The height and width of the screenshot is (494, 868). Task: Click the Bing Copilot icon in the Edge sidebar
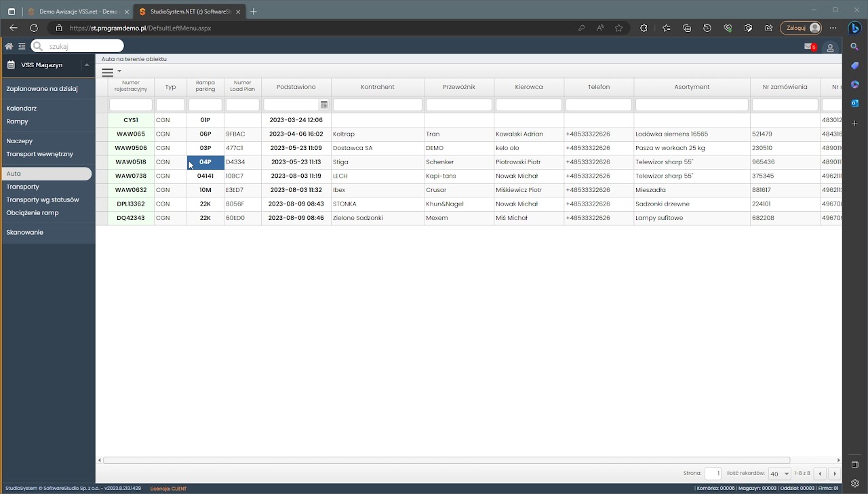(855, 28)
